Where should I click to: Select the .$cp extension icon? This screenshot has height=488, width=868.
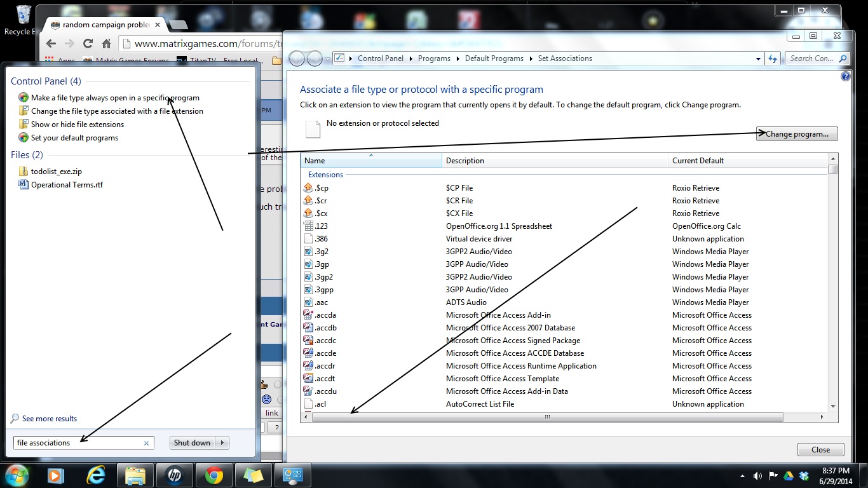(x=309, y=188)
